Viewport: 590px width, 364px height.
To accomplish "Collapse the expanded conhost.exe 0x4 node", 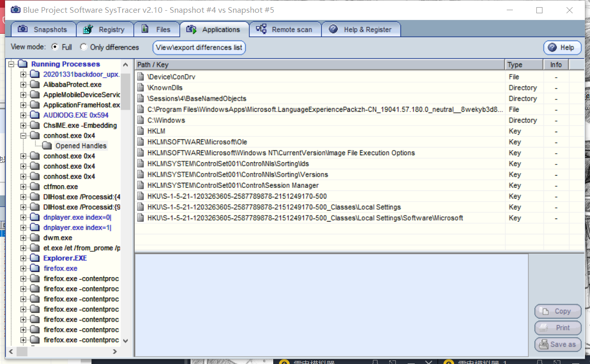I will 23,135.
